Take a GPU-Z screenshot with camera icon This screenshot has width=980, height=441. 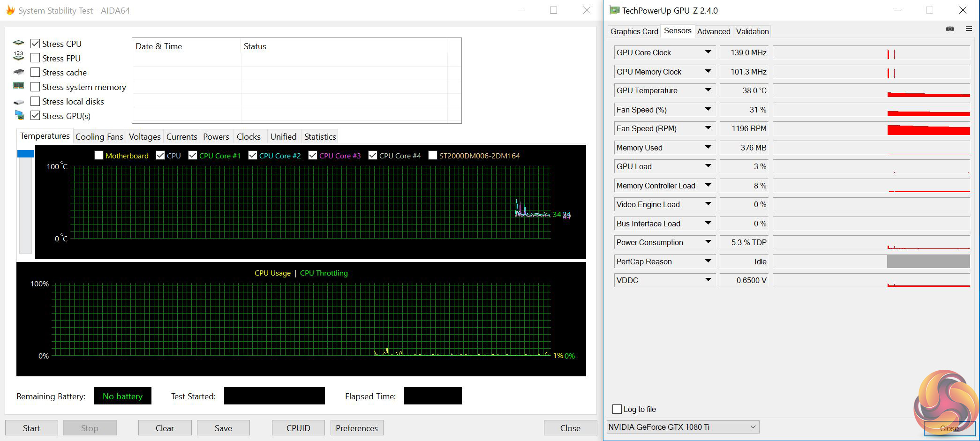pyautogui.click(x=950, y=29)
